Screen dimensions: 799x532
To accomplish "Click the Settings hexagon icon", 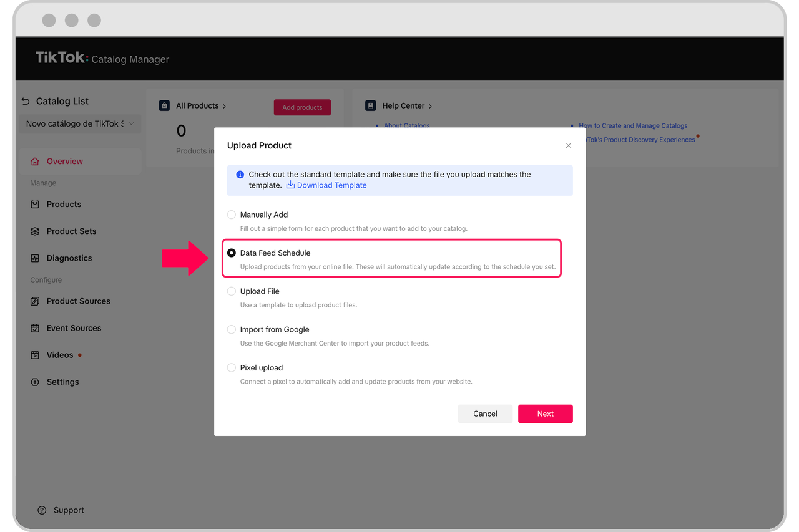I will [x=35, y=382].
